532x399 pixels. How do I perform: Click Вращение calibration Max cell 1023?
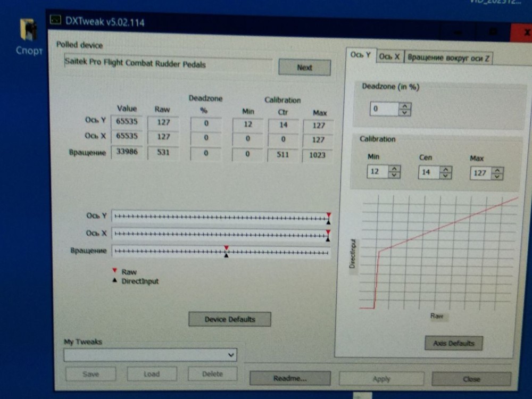[317, 155]
